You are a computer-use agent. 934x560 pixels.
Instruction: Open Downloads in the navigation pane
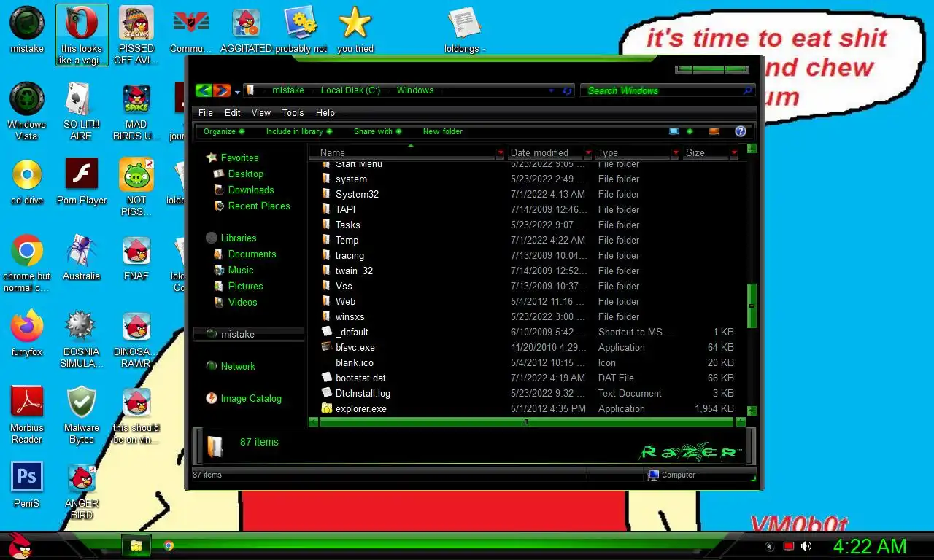point(251,190)
